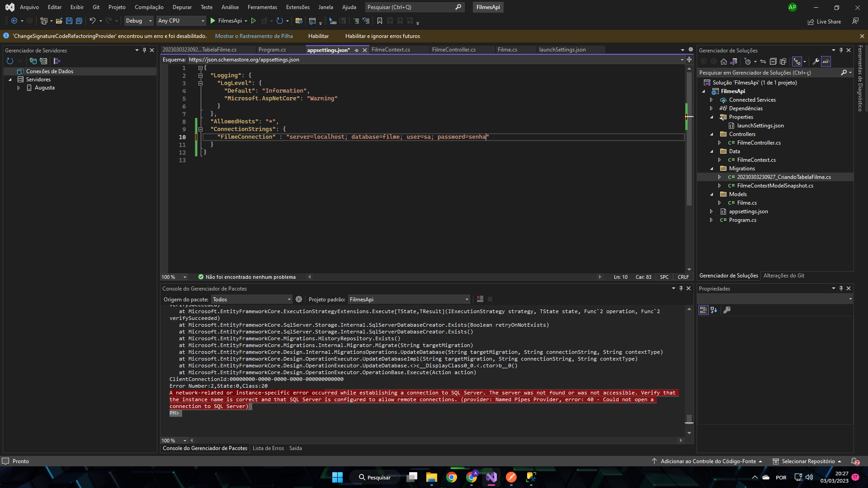868x488 pixels.
Task: Collapse the Logging block in editor
Action: [x=200, y=75]
